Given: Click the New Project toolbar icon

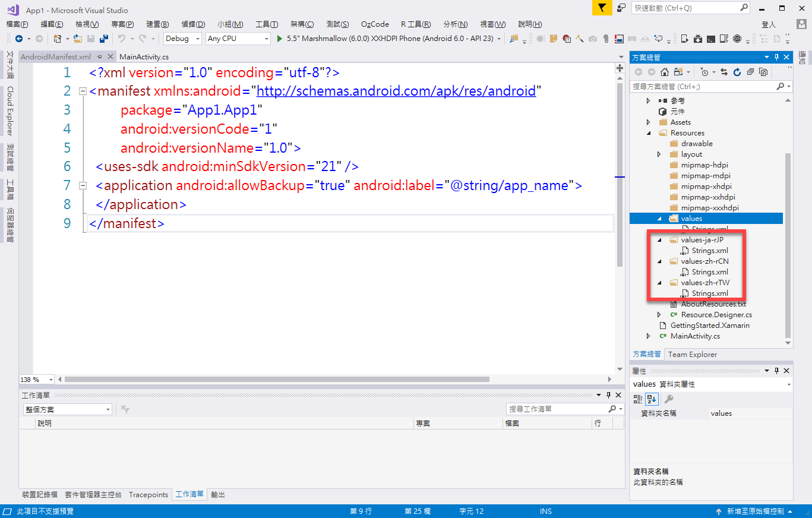Looking at the screenshot, I should click(x=58, y=39).
